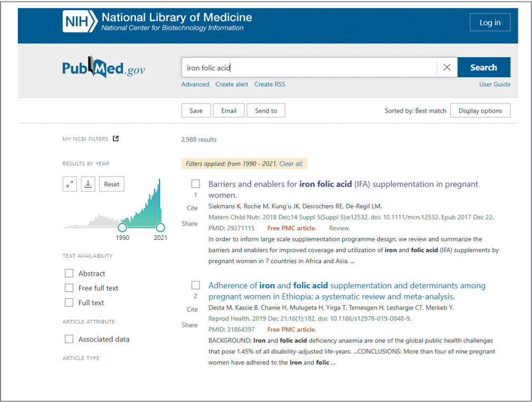Viewport: 532px width, 403px height.
Task: Cite the first search result
Action: 192,208
